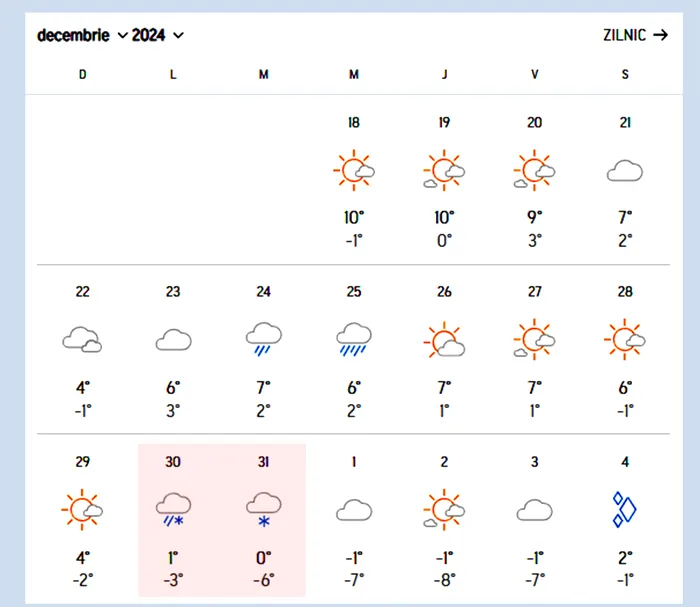The height and width of the screenshot is (607, 700).
Task: Click the 10° high temperature on day 18
Action: tap(354, 216)
